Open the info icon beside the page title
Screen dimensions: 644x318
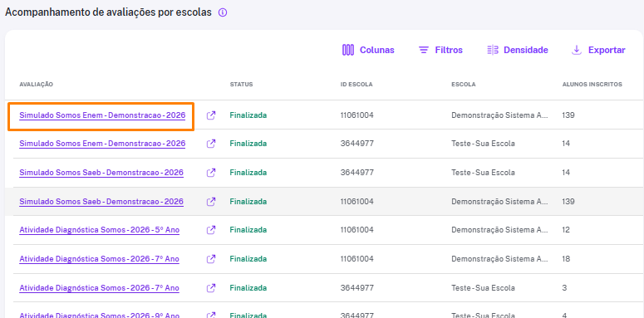point(223,12)
